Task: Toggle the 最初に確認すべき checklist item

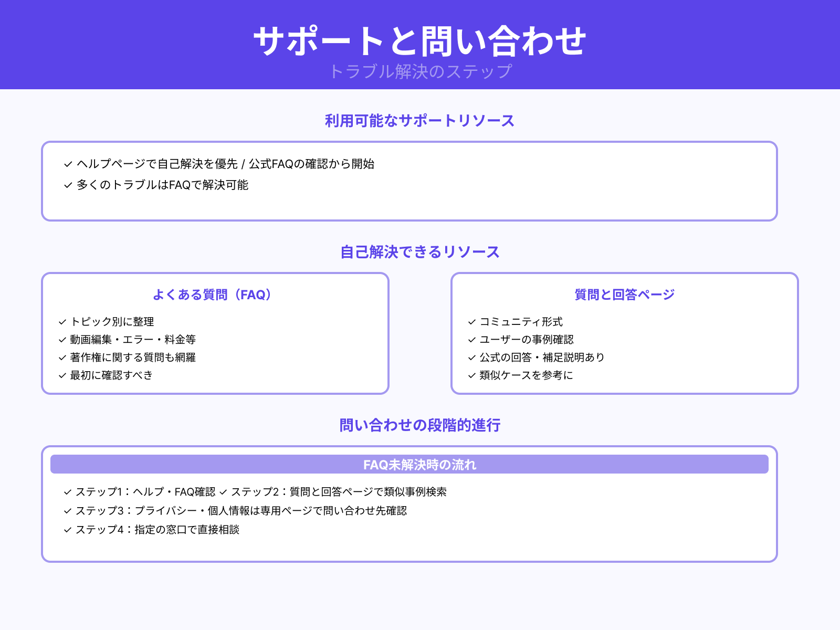Action: tap(110, 375)
